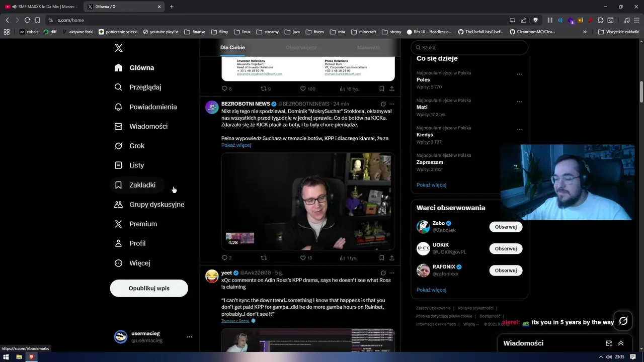Click Pokaż więcej in BEZROBOTNI post text
Screen dimensions: 644x362
pyautogui.click(x=236, y=145)
